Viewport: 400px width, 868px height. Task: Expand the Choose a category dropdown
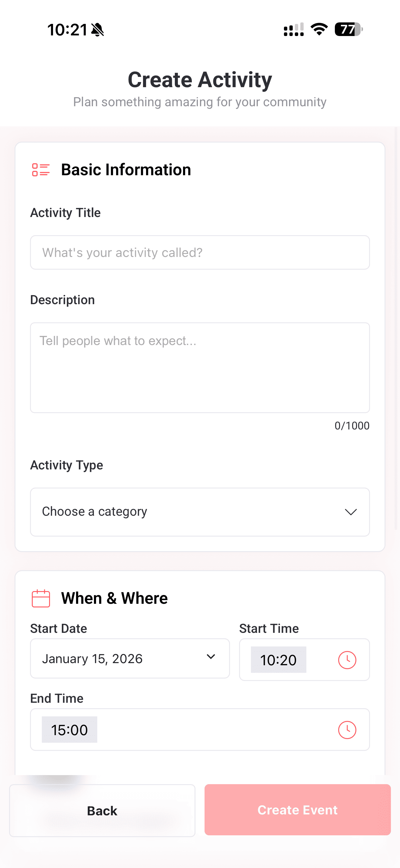pyautogui.click(x=200, y=512)
